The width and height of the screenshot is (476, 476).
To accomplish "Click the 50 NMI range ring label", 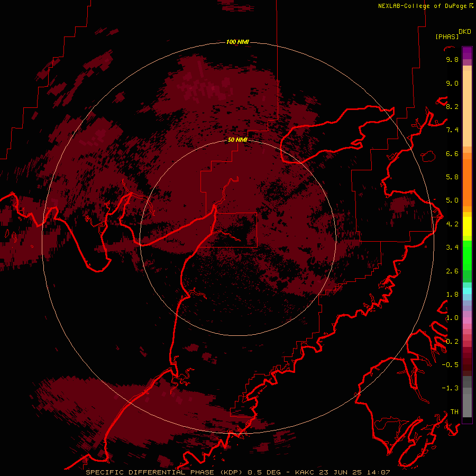I will tap(237, 140).
